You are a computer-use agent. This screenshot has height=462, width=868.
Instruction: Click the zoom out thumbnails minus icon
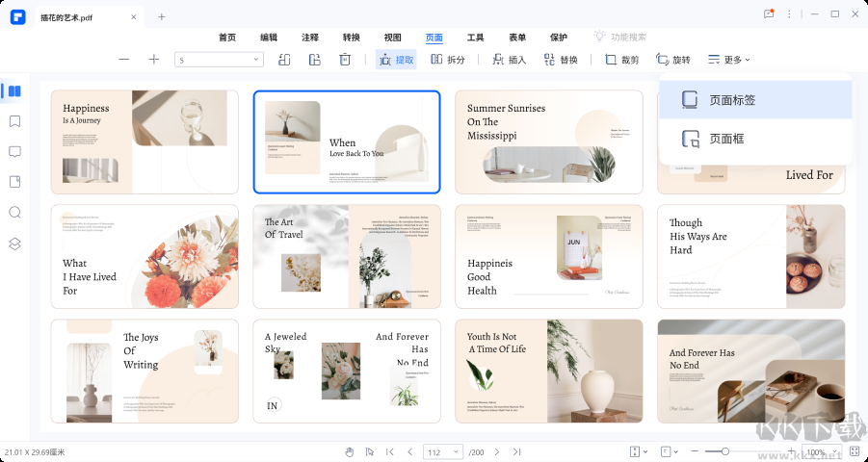124,60
